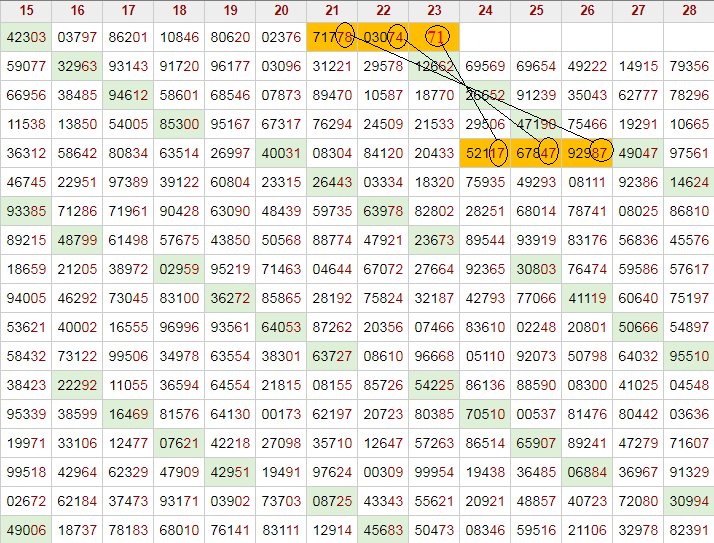Click column header 22
This screenshot has width=714, height=543.
point(383,10)
